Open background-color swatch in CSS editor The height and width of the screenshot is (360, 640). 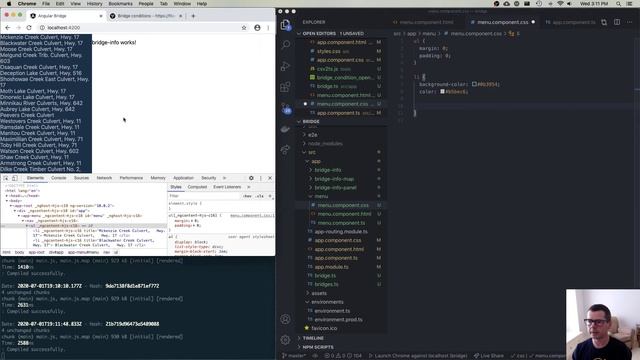click(474, 84)
